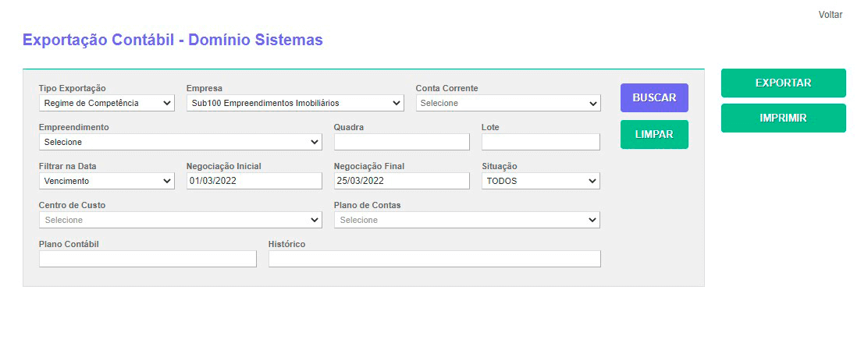The height and width of the screenshot is (350, 868).
Task: Focus the Negociação Inicial date field
Action: click(x=254, y=181)
